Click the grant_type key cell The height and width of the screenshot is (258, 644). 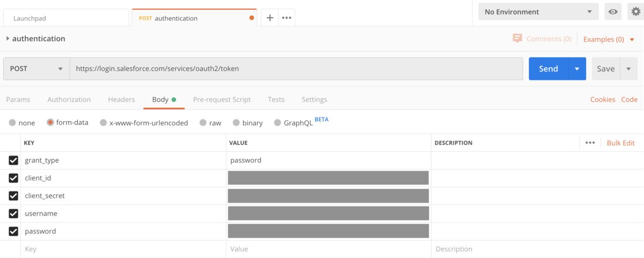[123, 160]
